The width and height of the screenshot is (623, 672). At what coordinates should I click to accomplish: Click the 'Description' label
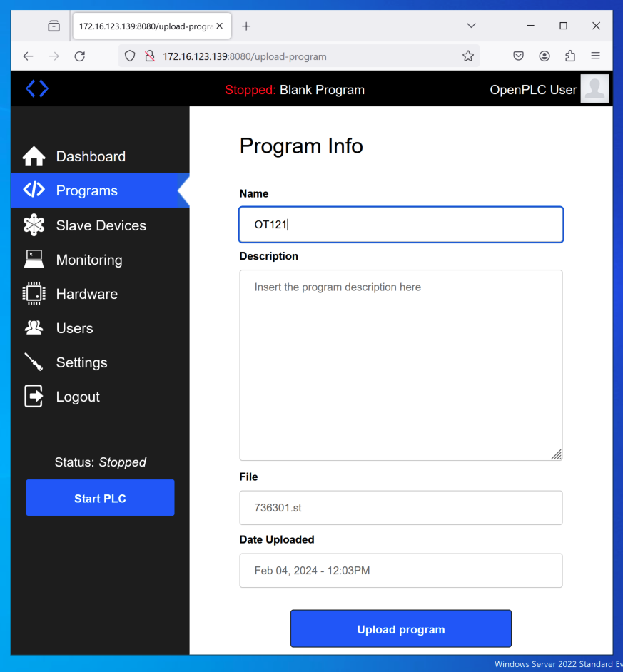[268, 256]
